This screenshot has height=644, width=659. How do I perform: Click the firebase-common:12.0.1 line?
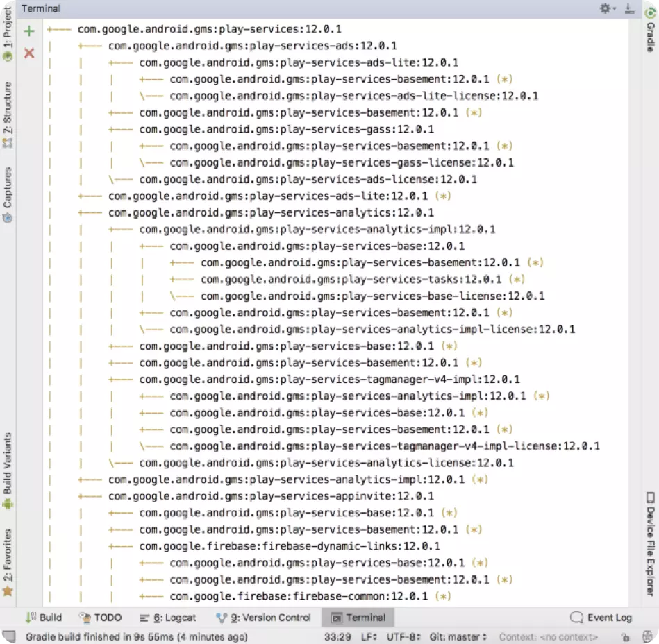[x=310, y=597]
